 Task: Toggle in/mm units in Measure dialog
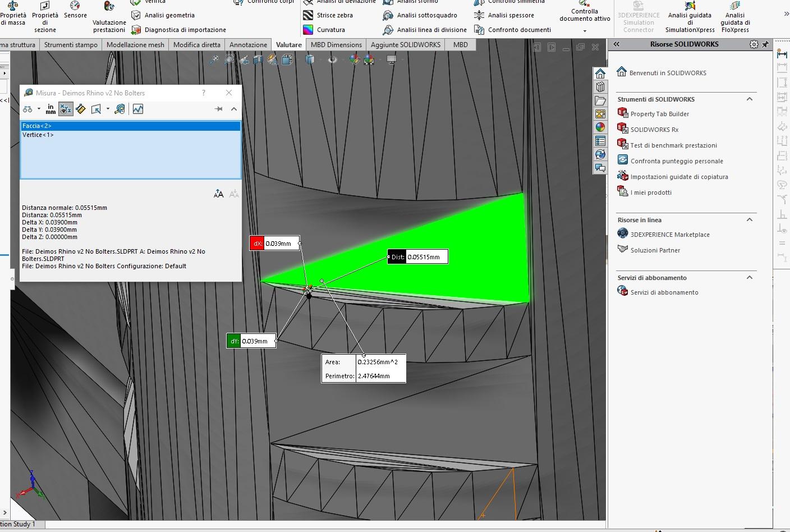50,109
